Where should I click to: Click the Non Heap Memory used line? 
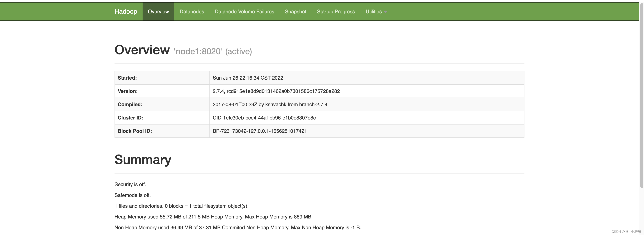pos(237,227)
